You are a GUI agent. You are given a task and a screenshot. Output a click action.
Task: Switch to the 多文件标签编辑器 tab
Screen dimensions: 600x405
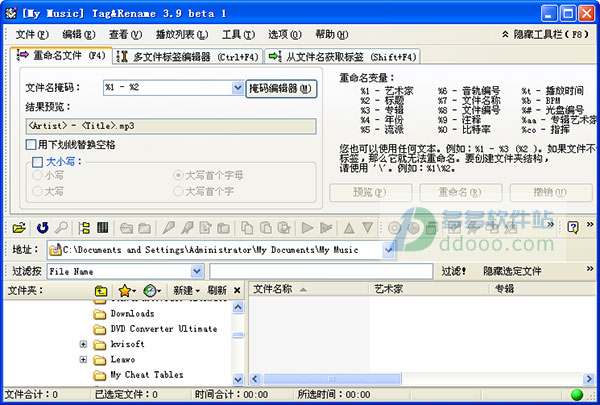[x=188, y=57]
